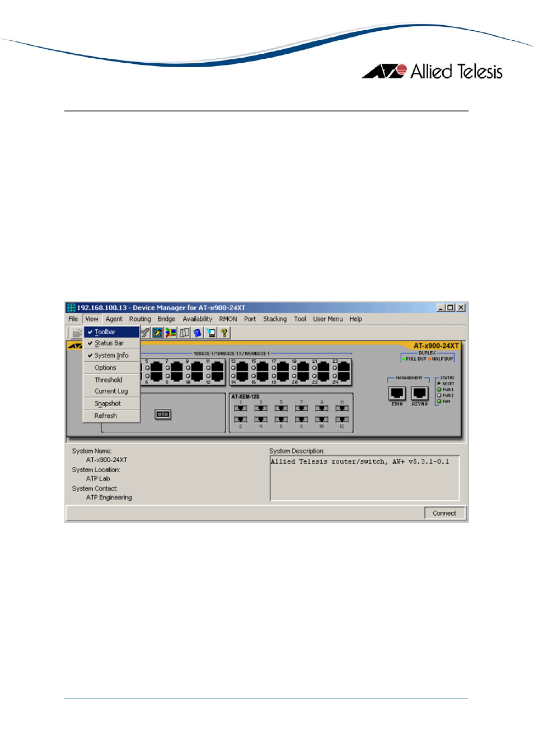The width and height of the screenshot is (534, 756).
Task: Click the ETH0 management port
Action: 397,393
